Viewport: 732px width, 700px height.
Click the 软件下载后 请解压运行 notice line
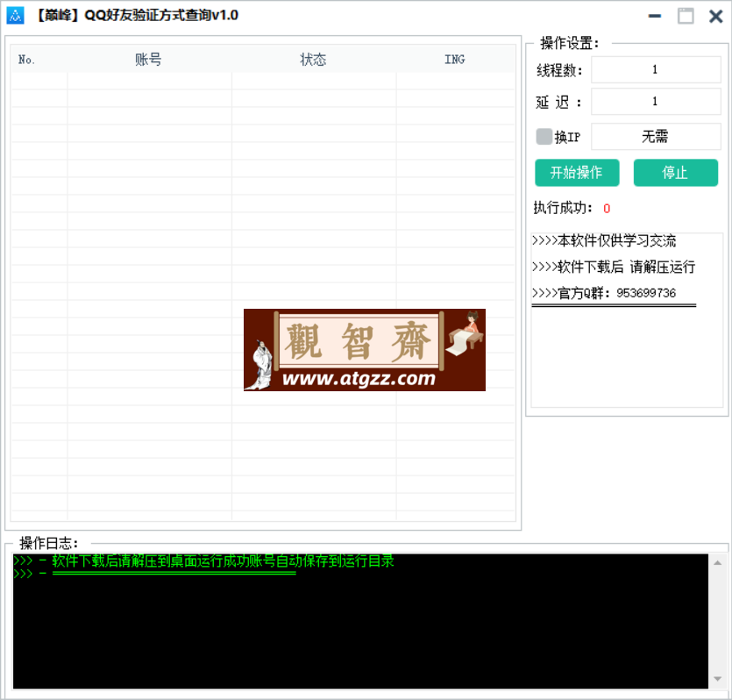coord(614,267)
